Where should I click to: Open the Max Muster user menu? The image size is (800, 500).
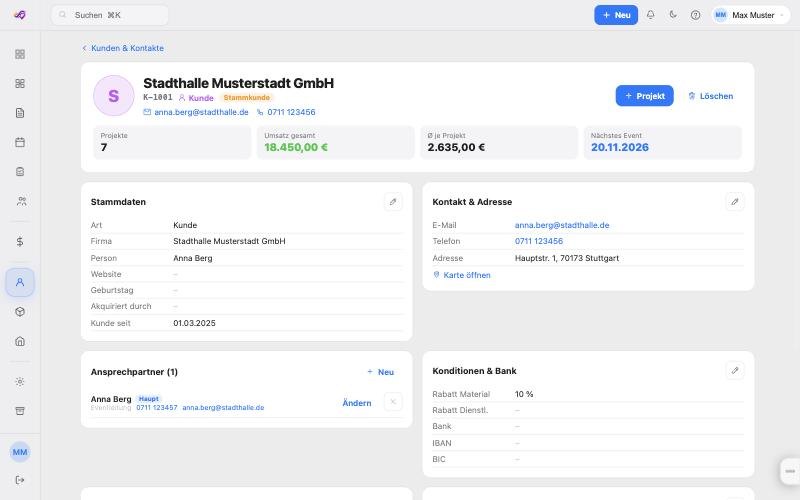[751, 15]
